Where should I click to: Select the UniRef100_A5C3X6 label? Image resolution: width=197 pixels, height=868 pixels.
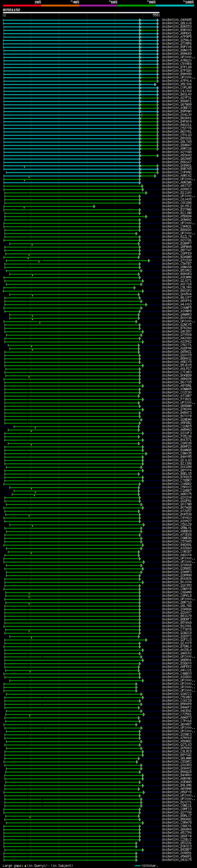(177, 84)
